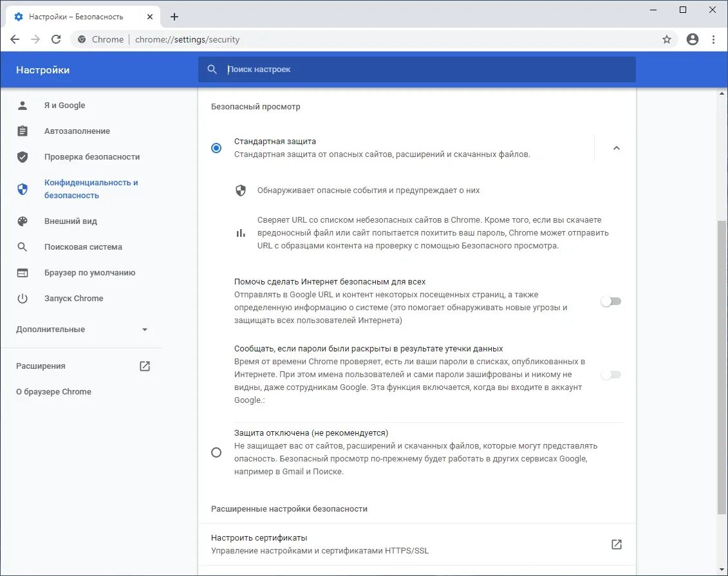Viewport: 728px width, 576px height.
Task: Click the address bar URL chrome://settings/security
Action: (187, 39)
